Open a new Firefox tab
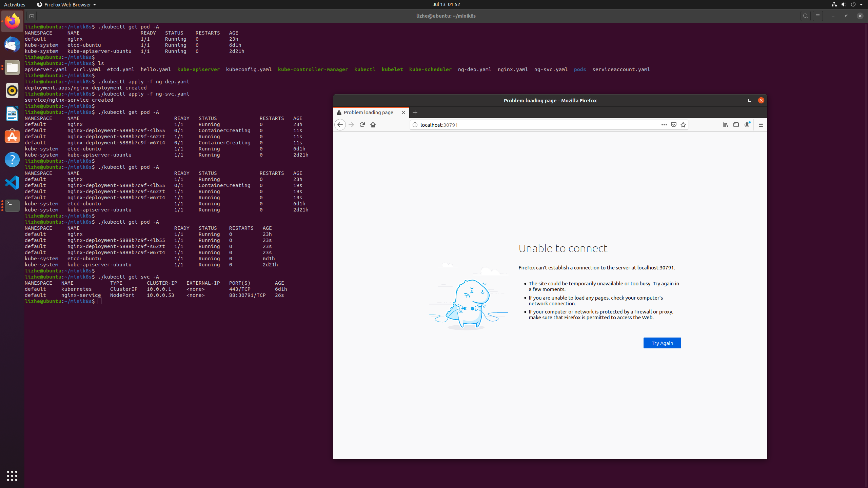 [415, 112]
